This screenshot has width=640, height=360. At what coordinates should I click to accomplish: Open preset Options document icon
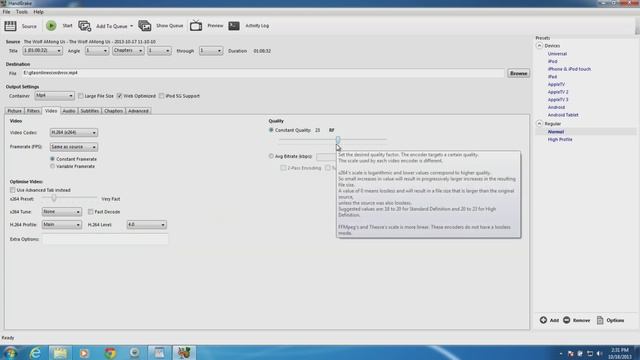[600, 320]
